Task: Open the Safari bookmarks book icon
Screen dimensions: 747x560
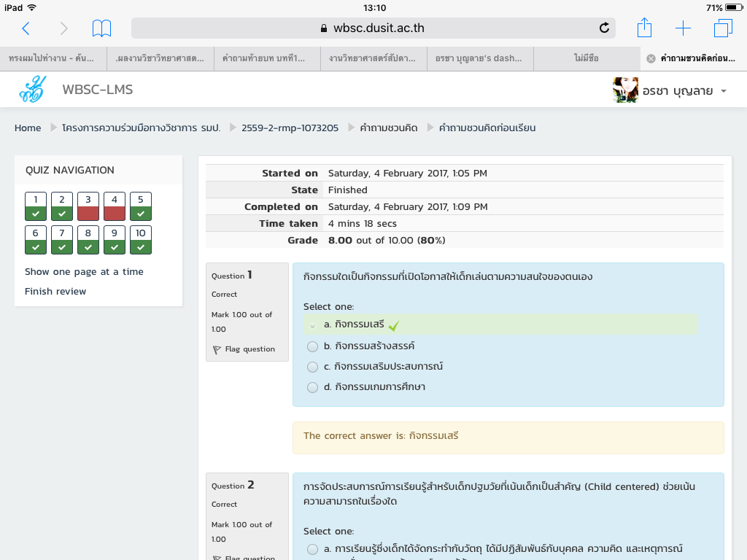Action: 101,28
